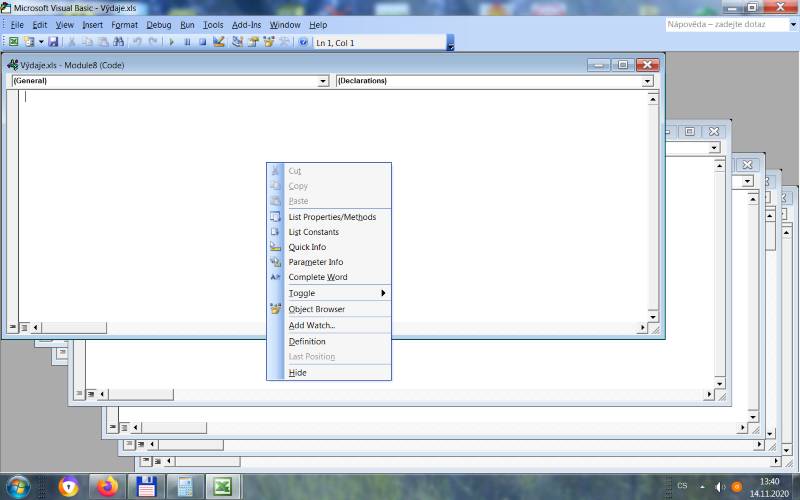Toggle Full Module View button in Module8 window
This screenshot has height=500, width=800.
[x=23, y=327]
